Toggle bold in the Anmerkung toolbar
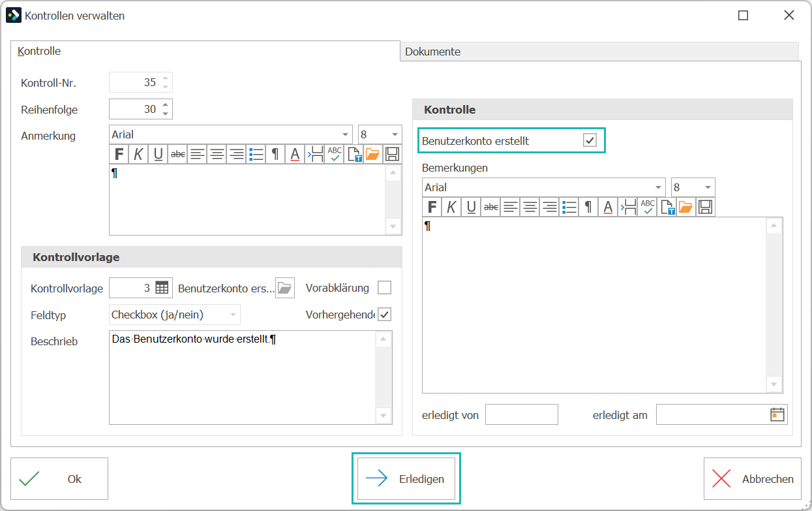812x511 pixels. [x=119, y=154]
